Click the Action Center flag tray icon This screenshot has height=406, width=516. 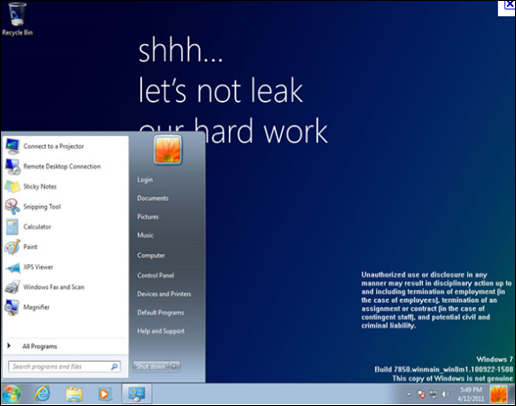(x=421, y=395)
